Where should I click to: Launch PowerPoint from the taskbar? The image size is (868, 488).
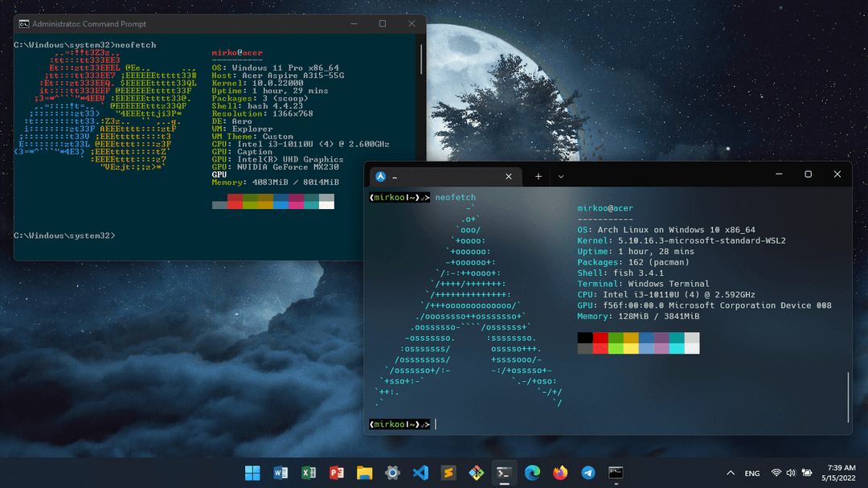coord(337,473)
